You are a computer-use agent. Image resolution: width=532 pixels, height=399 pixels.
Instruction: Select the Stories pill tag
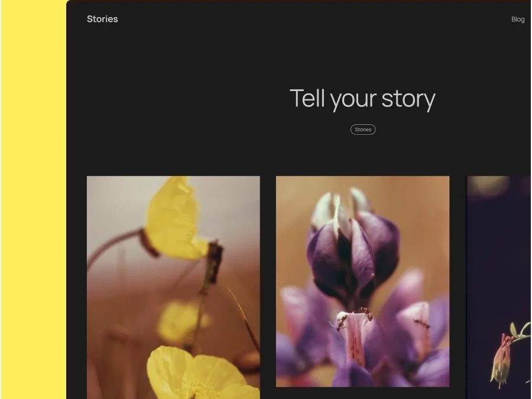coord(363,129)
